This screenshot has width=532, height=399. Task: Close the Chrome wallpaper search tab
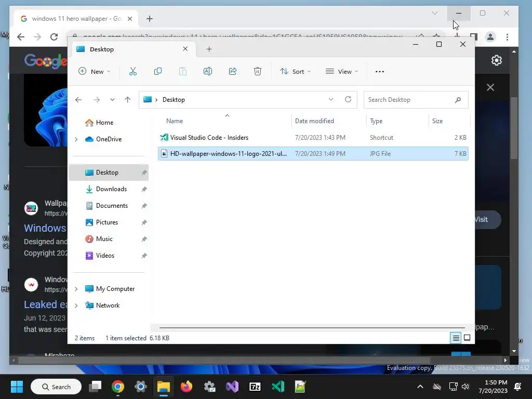[129, 19]
